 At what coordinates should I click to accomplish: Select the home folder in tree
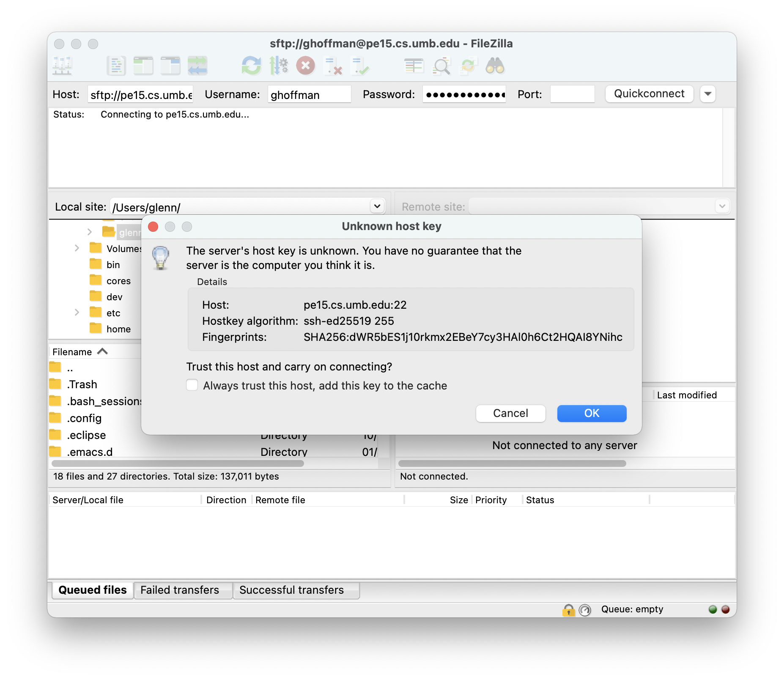tap(118, 329)
